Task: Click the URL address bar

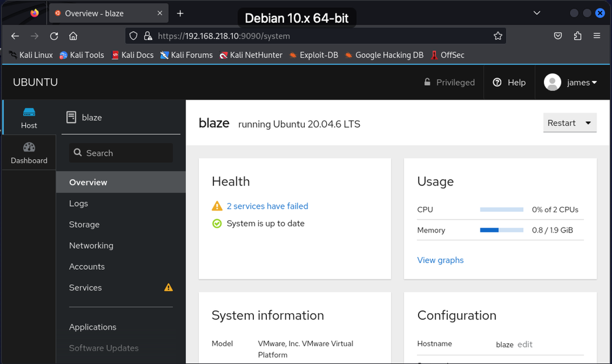Action: [315, 36]
